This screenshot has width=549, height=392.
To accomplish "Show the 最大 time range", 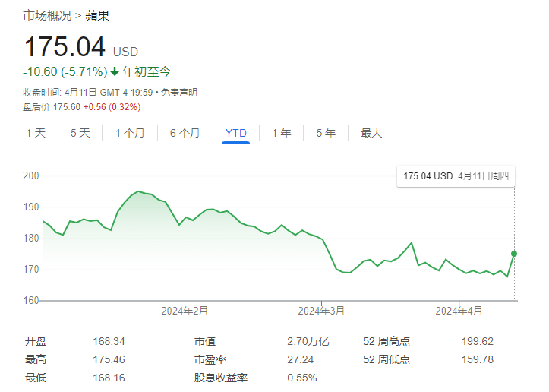I will (371, 133).
